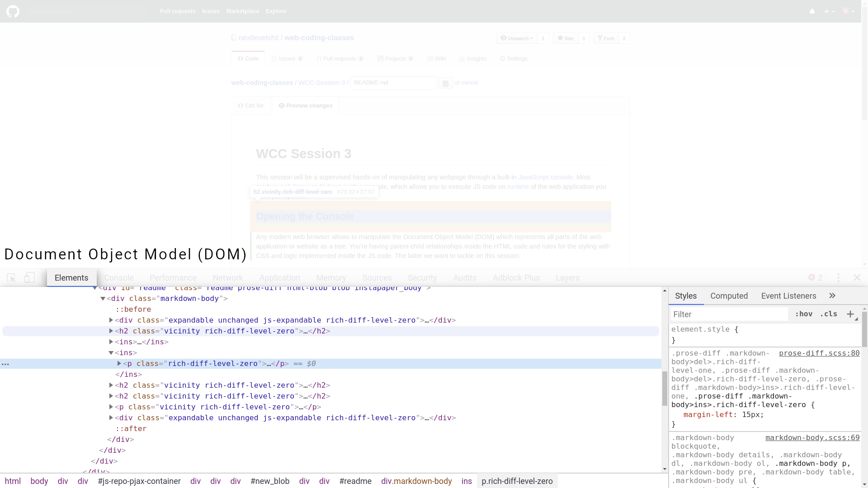Click the Star button
The image size is (868, 488).
click(566, 38)
